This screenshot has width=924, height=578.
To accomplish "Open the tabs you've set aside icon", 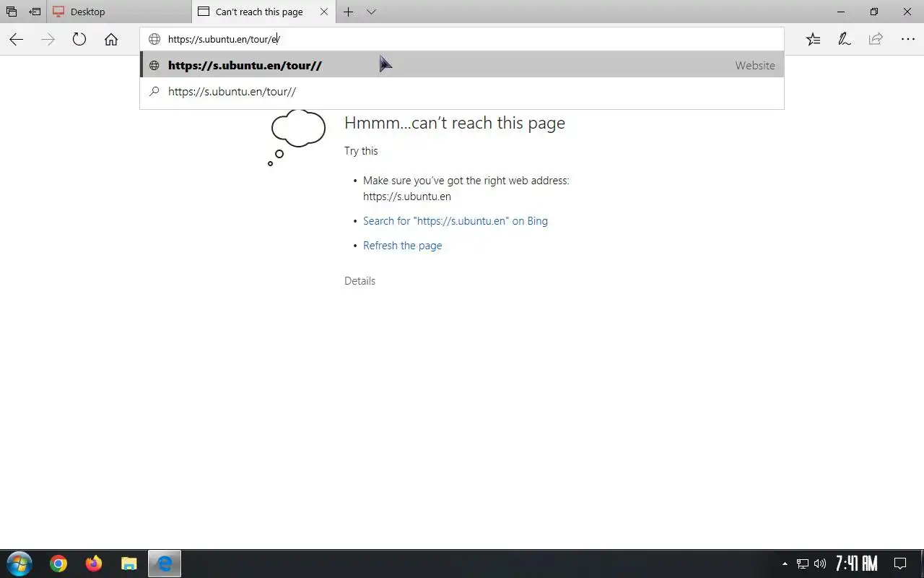I will [x=11, y=12].
